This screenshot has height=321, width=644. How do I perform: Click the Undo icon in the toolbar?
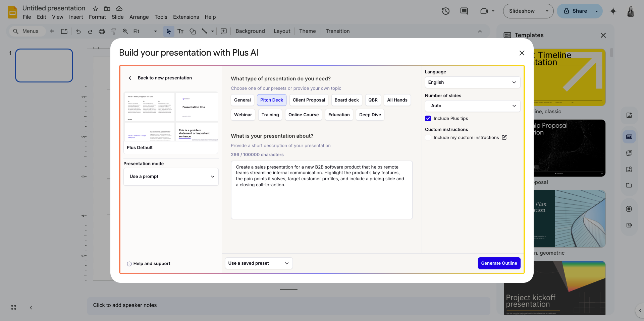(x=78, y=31)
